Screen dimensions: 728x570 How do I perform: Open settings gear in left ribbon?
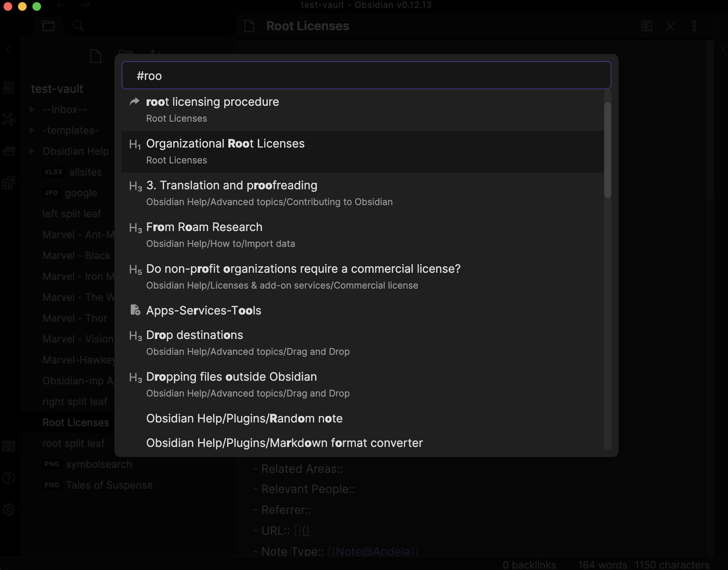pos(8,510)
